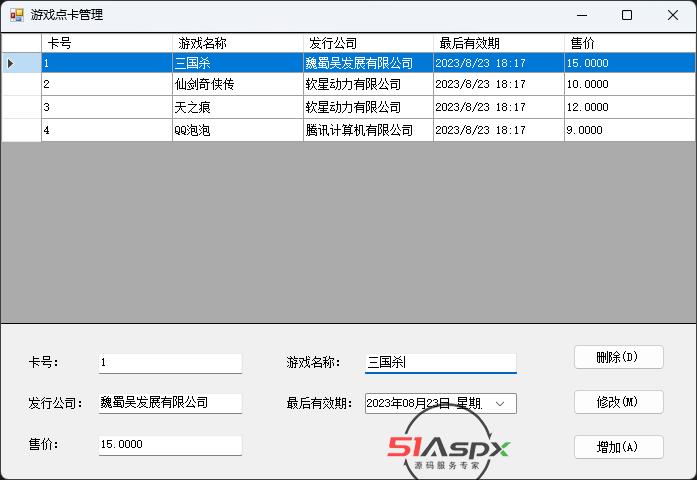Click the date text in 最后有效期 picker
Screen dimensions: 697x480
[x=424, y=404]
